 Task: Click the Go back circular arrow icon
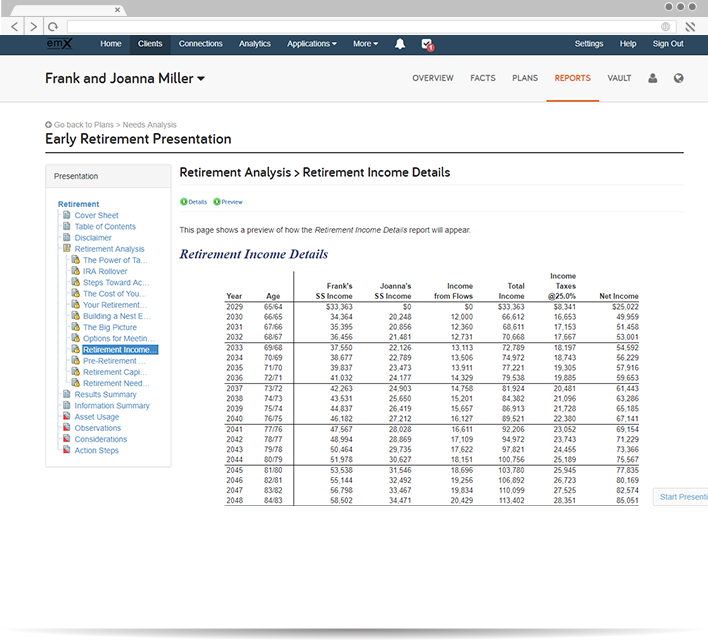(x=48, y=125)
